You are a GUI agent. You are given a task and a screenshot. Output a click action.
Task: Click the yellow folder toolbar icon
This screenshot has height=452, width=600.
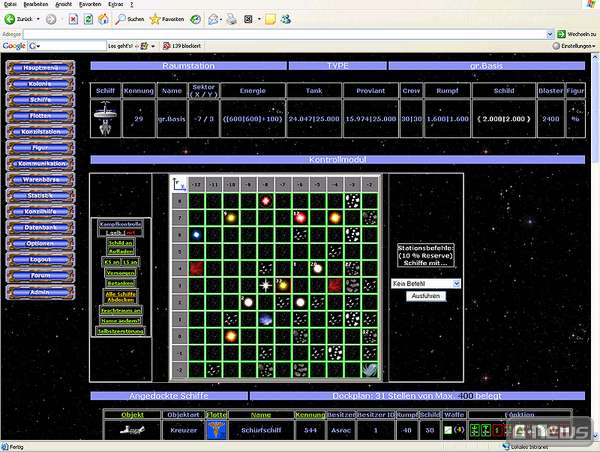click(x=271, y=19)
